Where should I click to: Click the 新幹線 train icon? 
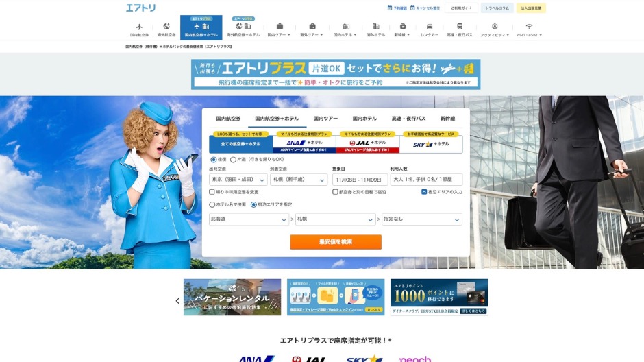point(402,27)
